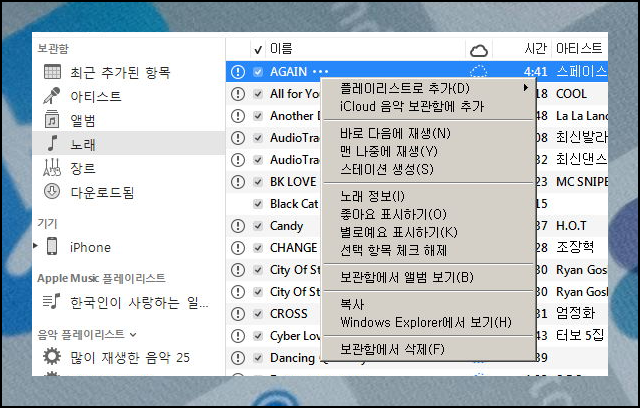Select 맨 나중에 재생(Y)
The image size is (640, 408).
coord(389,151)
